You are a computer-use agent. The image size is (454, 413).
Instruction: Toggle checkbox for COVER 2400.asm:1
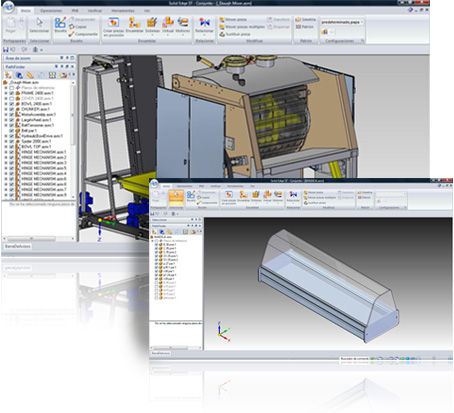pos(12,98)
